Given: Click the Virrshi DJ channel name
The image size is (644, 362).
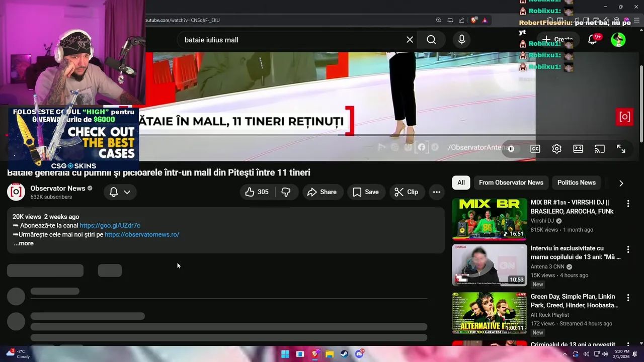Looking at the screenshot, I should [x=542, y=221].
